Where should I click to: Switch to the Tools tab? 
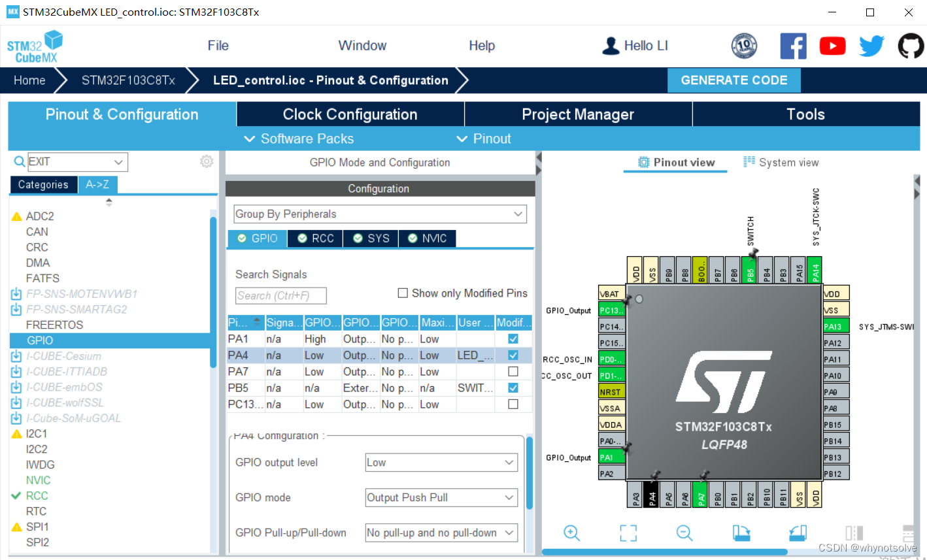click(x=805, y=114)
